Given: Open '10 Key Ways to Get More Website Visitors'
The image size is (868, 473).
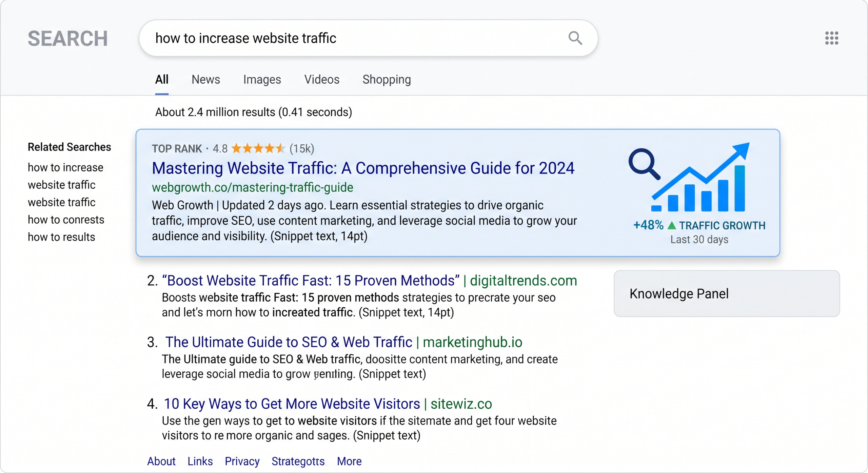Looking at the screenshot, I should click(292, 404).
